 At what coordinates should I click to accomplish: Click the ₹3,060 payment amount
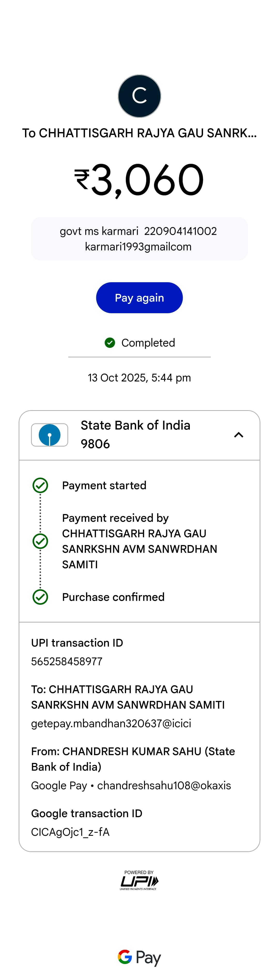coord(139,180)
